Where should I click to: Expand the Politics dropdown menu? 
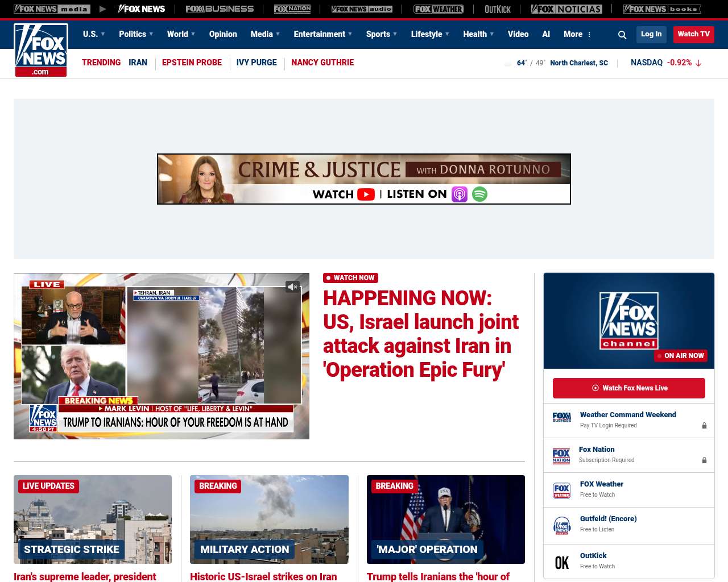(136, 34)
